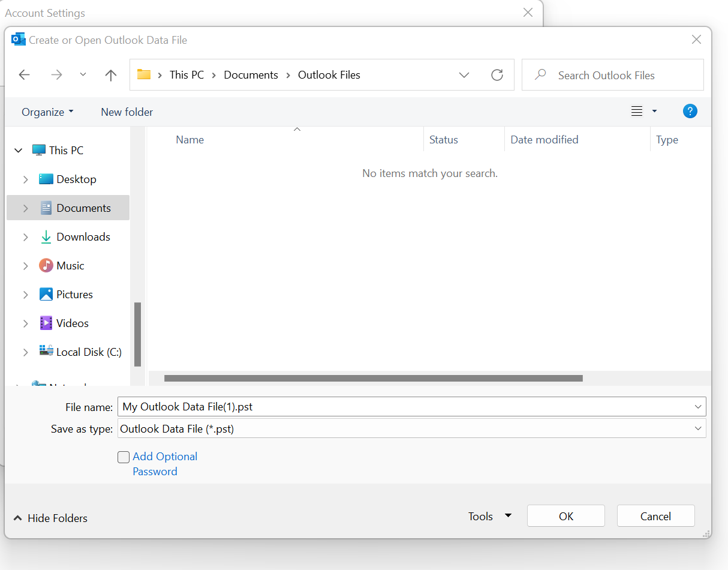Collapse the This PC tree node
Image resolution: width=728 pixels, height=570 pixels.
[18, 150]
